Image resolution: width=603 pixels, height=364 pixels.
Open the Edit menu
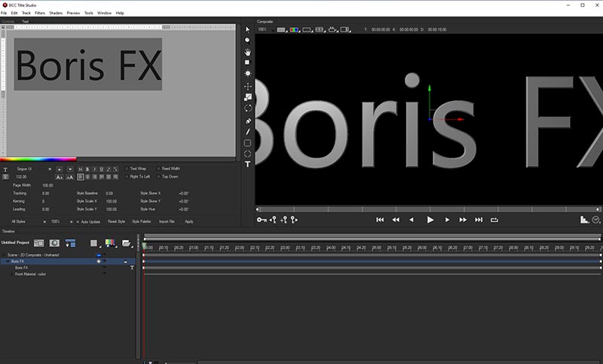point(14,13)
